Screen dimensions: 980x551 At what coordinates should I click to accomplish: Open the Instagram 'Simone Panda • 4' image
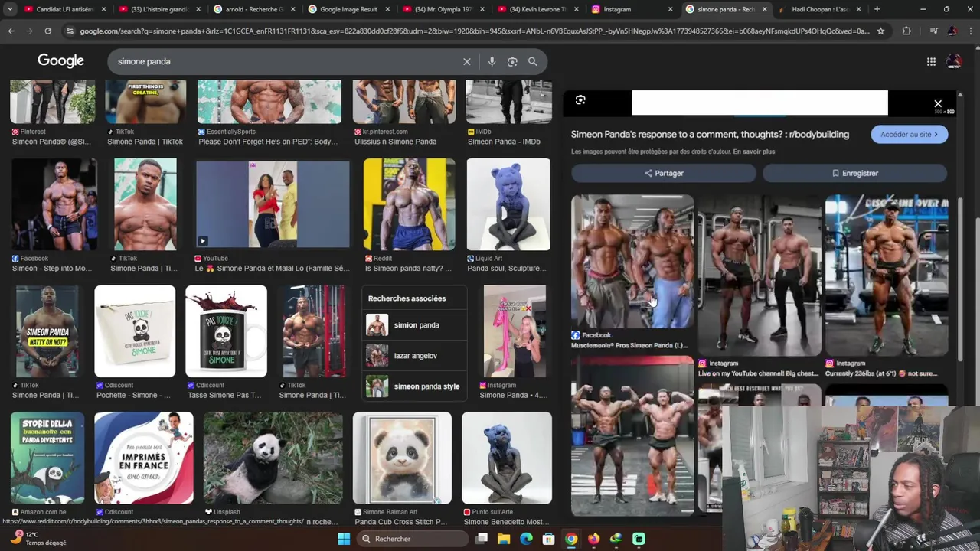[514, 331]
